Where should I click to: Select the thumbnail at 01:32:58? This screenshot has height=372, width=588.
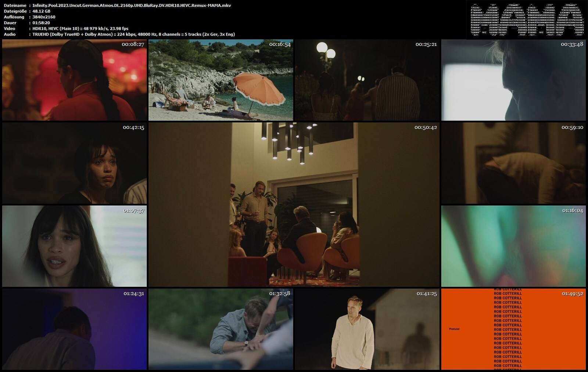(x=220, y=329)
